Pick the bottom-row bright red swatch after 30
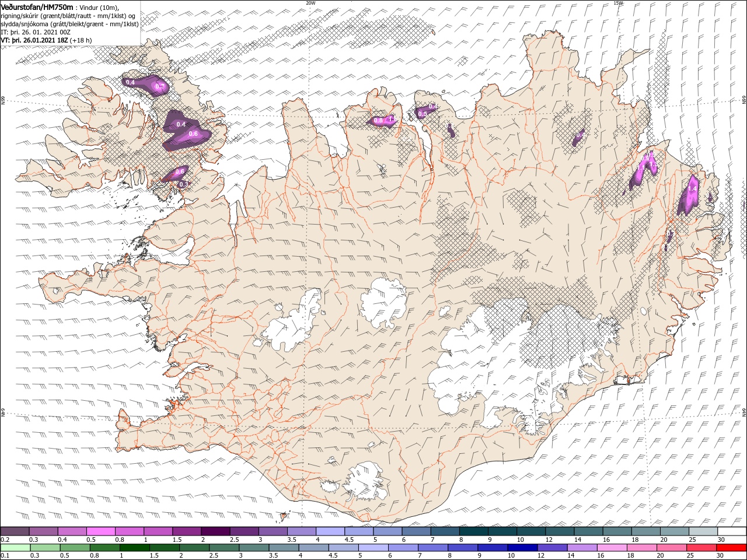747x560 pixels. tap(732, 548)
